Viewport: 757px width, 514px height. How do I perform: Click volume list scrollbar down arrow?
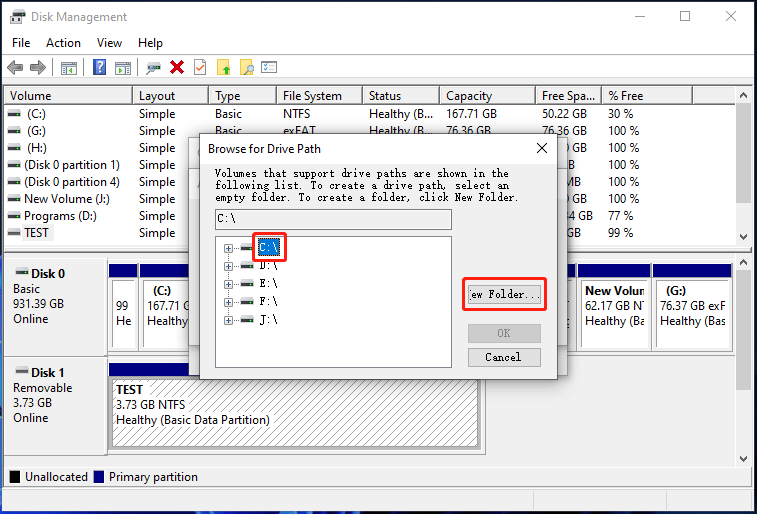pyautogui.click(x=743, y=236)
